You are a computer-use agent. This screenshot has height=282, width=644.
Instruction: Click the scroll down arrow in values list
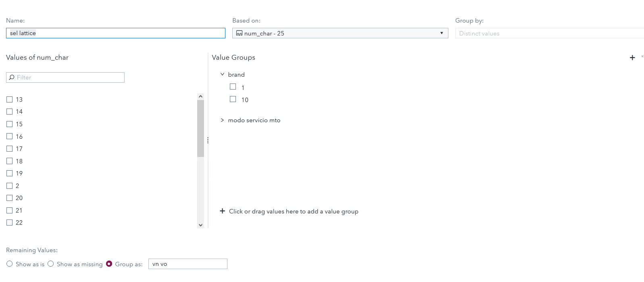pos(200,225)
